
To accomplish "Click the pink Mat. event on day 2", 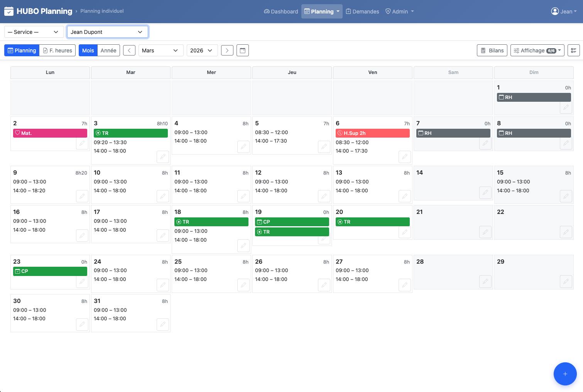I will pos(50,133).
